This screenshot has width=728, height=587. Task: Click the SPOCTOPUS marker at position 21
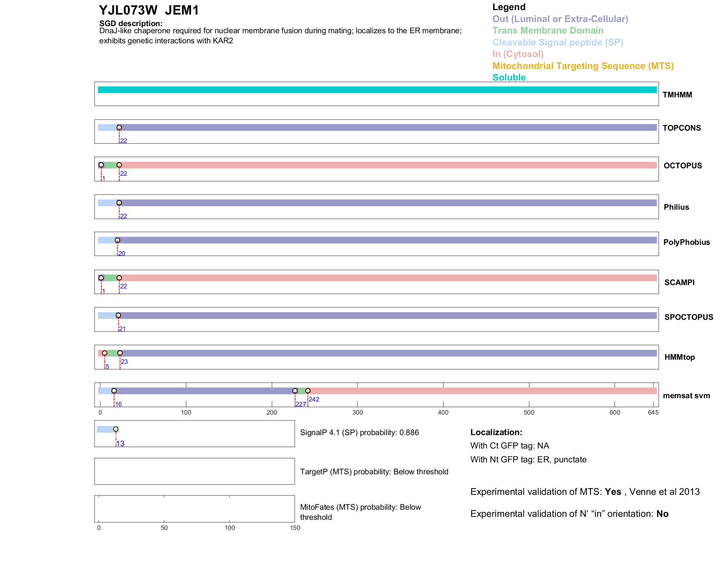pos(118,315)
